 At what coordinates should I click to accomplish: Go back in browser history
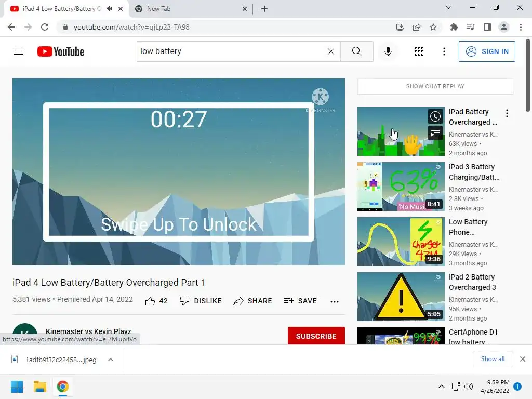[x=11, y=27]
